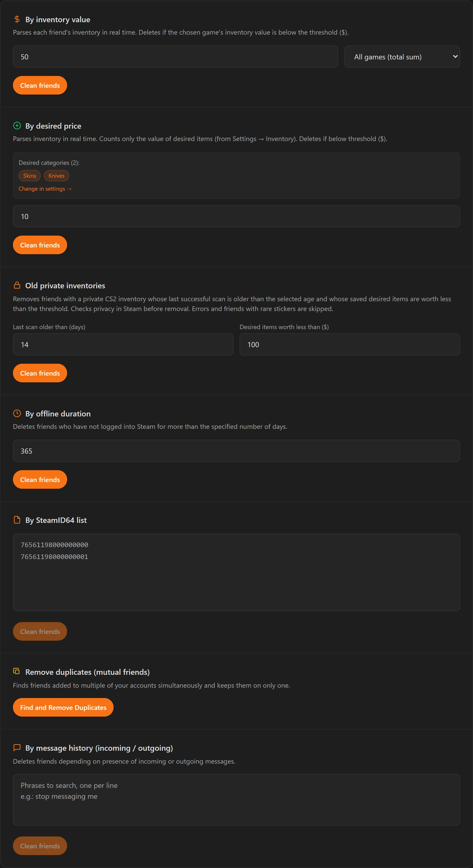
Task: Click the green plus circle icon by desired price
Action: [x=17, y=126]
